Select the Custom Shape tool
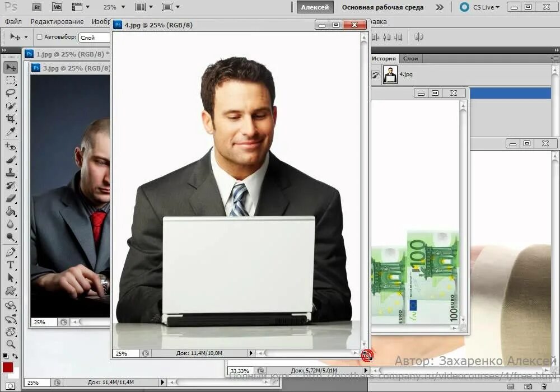The image size is (560, 392). [11, 291]
